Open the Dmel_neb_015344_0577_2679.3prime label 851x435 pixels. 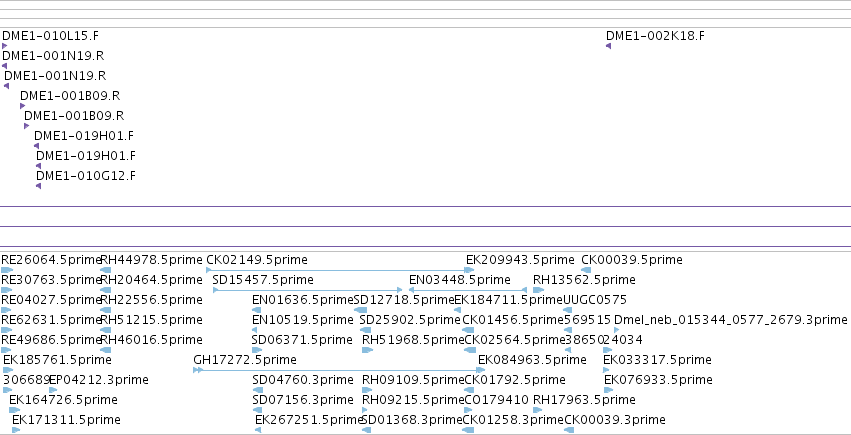(x=731, y=320)
